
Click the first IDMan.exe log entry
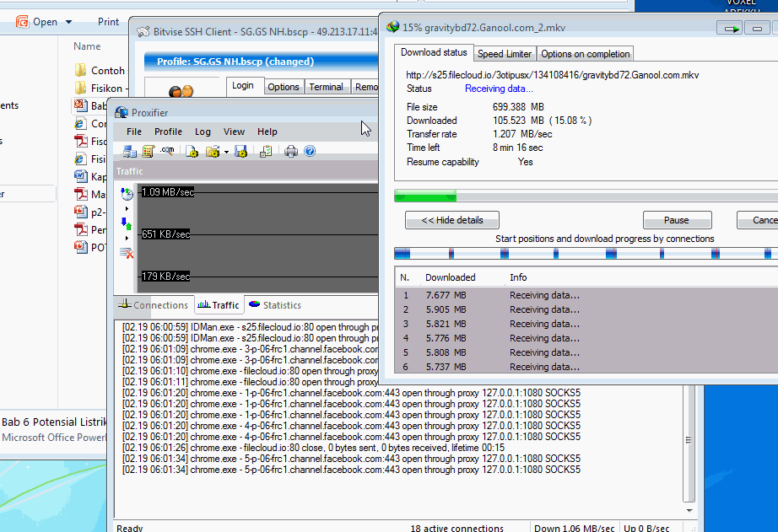pos(251,327)
